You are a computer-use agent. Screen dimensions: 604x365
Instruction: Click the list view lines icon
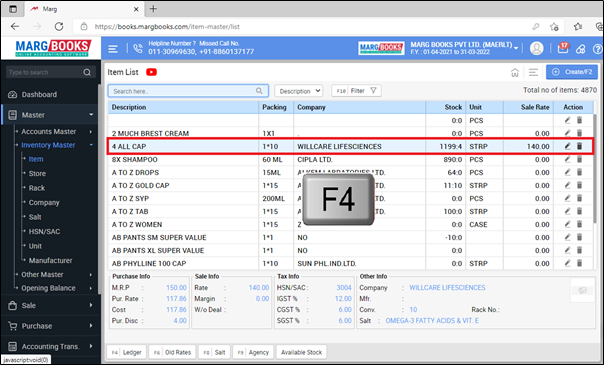pyautogui.click(x=533, y=72)
